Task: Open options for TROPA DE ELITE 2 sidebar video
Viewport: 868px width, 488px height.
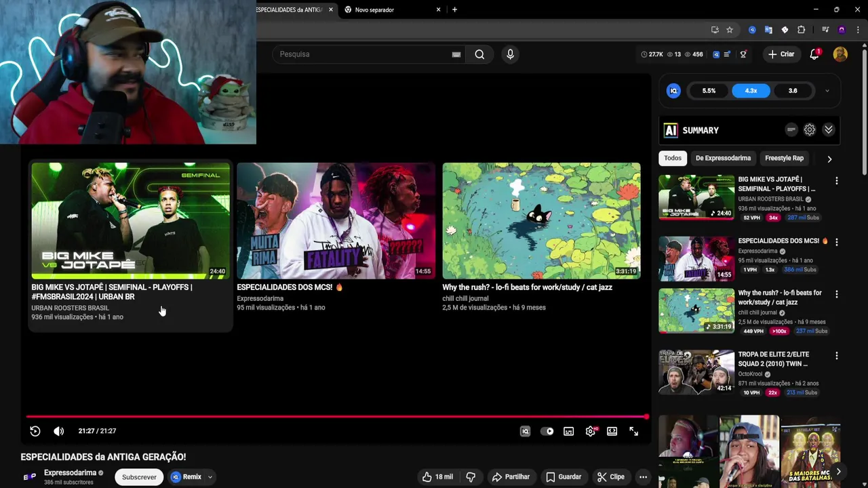Action: 837,356
